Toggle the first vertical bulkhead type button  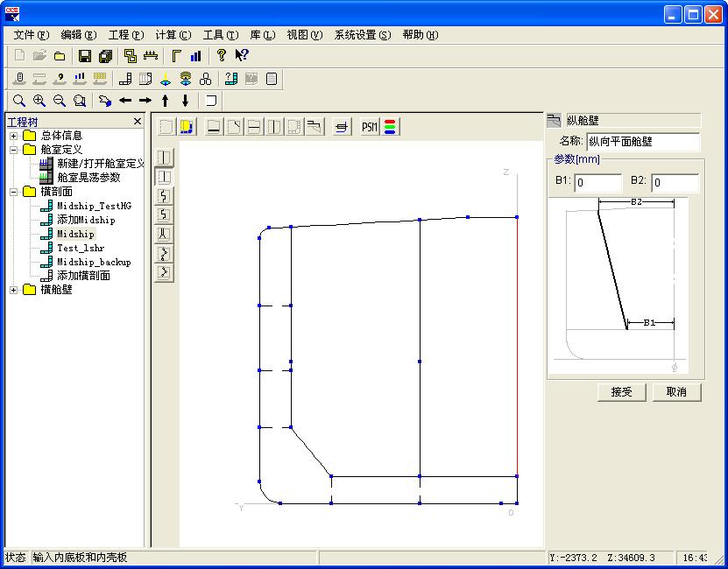click(164, 158)
